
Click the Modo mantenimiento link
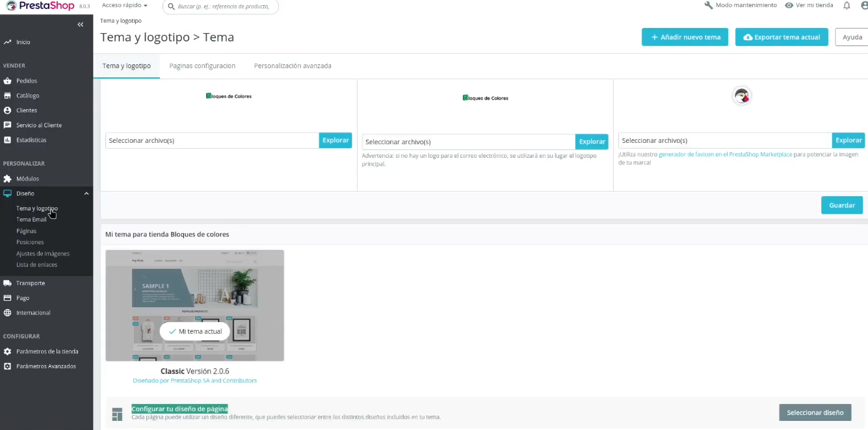746,5
